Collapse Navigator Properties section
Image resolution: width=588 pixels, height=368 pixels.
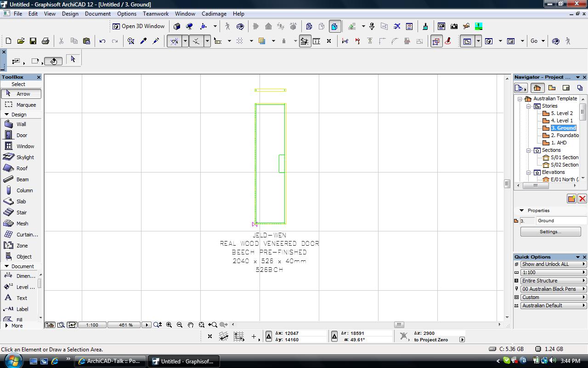[521, 210]
